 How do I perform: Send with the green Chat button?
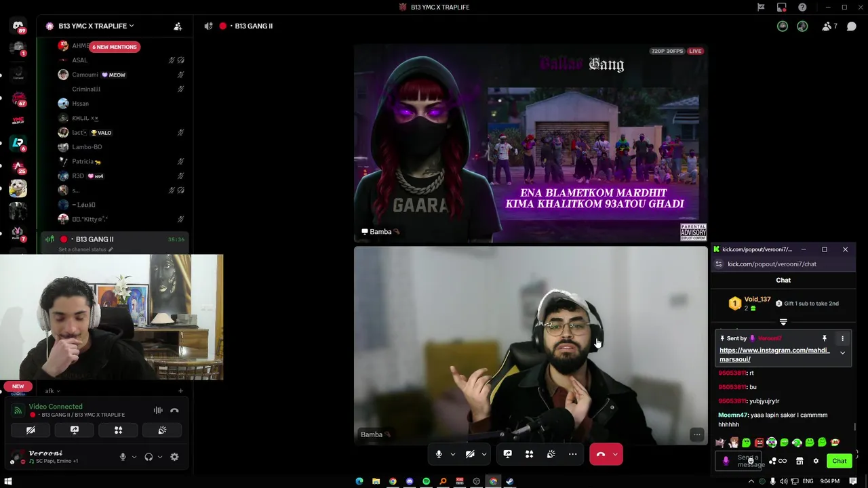pyautogui.click(x=840, y=461)
